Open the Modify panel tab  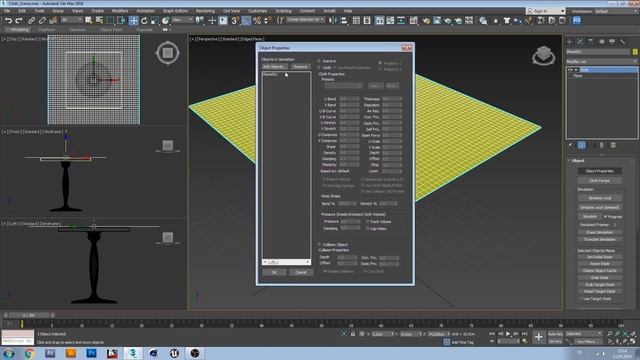pyautogui.click(x=580, y=42)
